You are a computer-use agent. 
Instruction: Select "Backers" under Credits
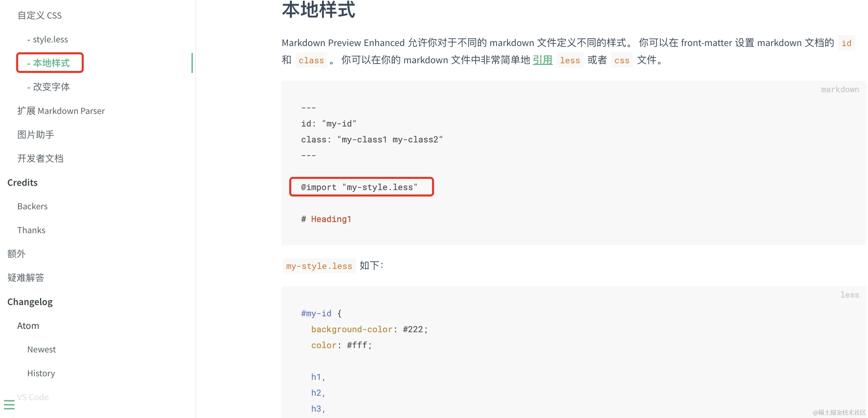click(x=32, y=206)
